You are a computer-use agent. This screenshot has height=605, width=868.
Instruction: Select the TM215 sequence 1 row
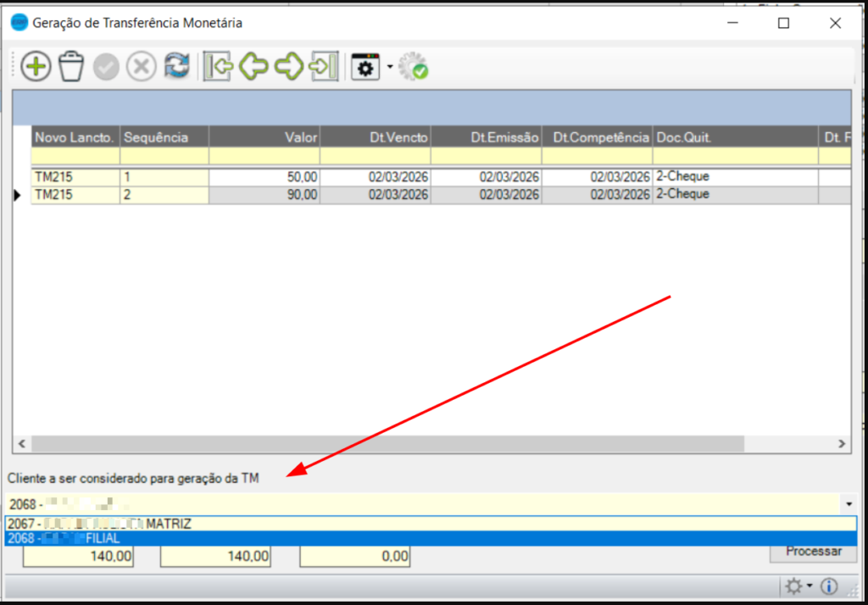point(76,177)
